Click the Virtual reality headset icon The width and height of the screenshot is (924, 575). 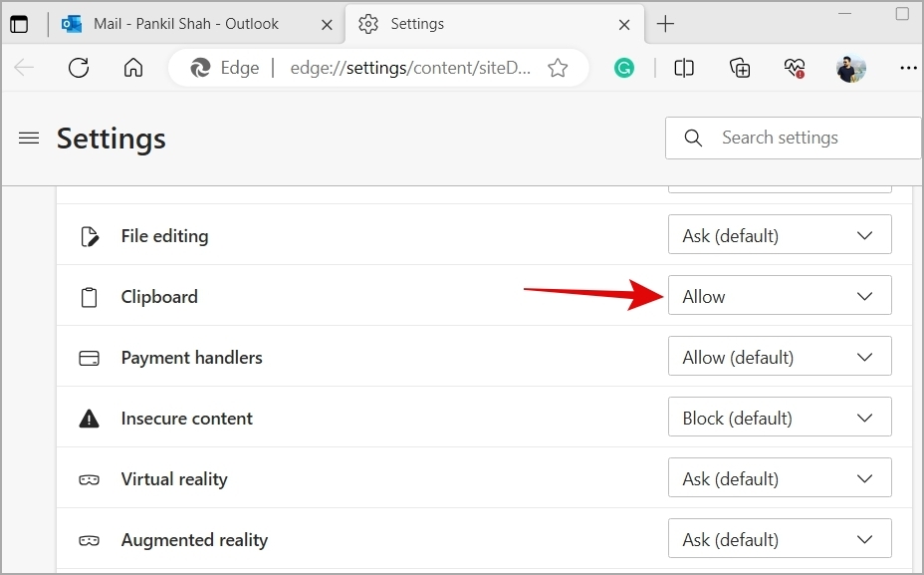[89, 479]
